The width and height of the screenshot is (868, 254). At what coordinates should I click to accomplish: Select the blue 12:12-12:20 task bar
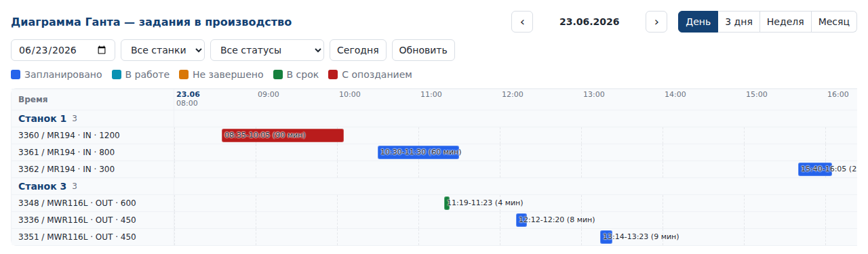[x=521, y=220]
